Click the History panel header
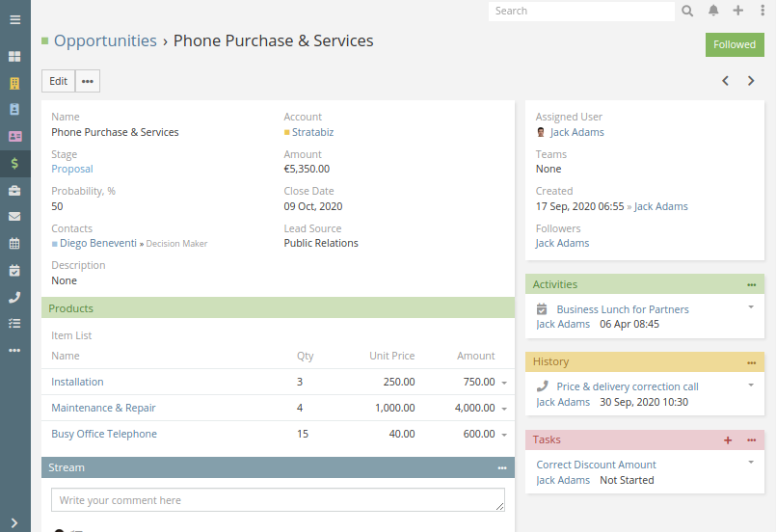This screenshot has width=776, height=532. tap(644, 361)
